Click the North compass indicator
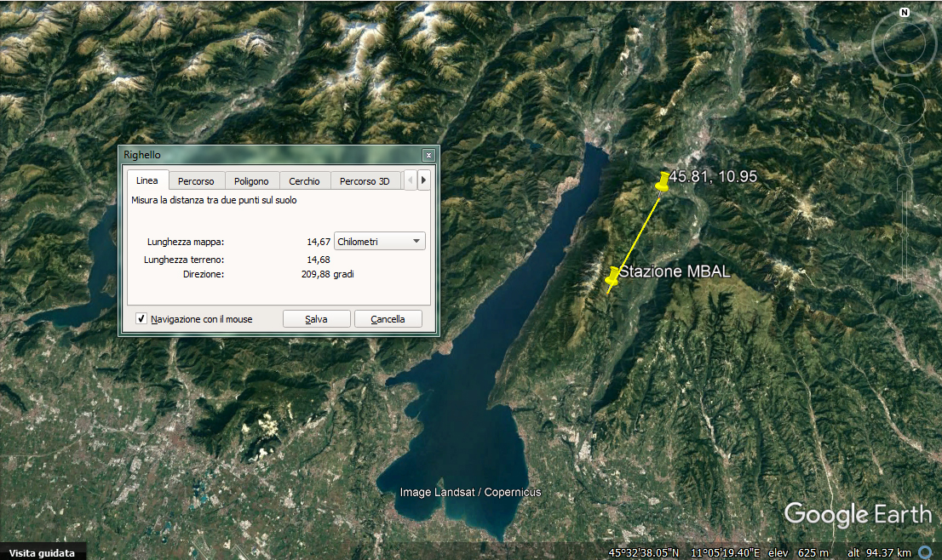The height and width of the screenshot is (560, 942). click(x=904, y=13)
